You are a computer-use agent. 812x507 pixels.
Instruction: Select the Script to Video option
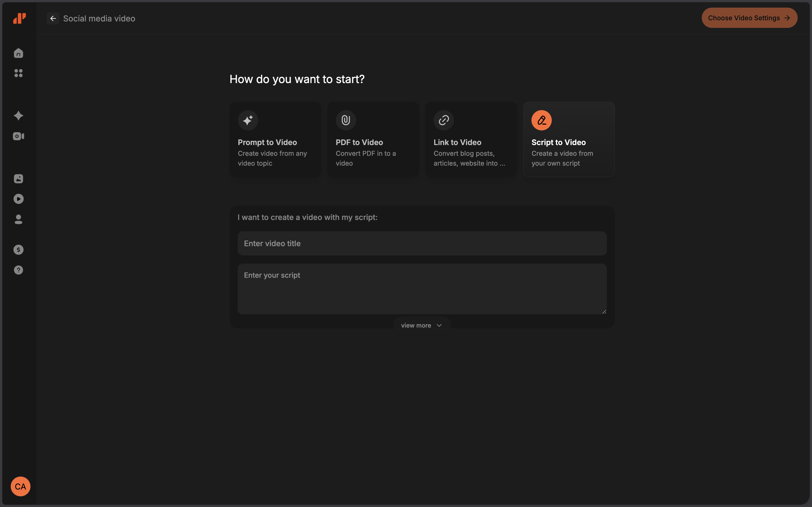point(569,139)
